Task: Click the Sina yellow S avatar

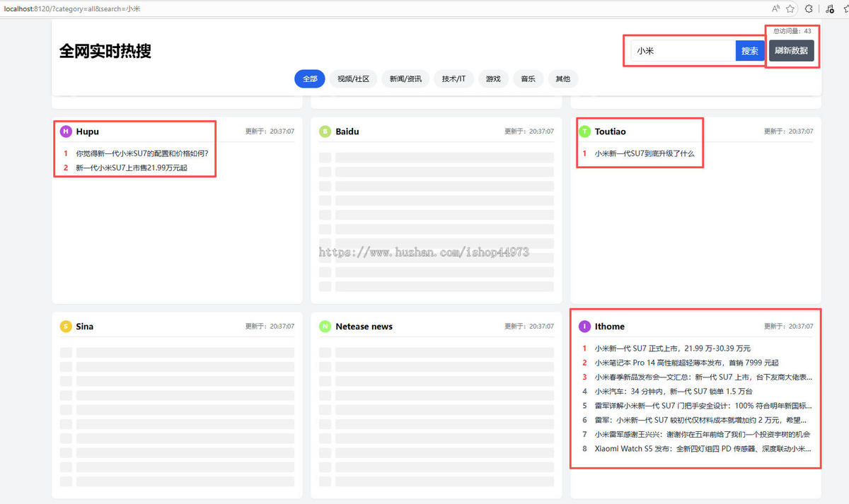Action: pos(66,327)
